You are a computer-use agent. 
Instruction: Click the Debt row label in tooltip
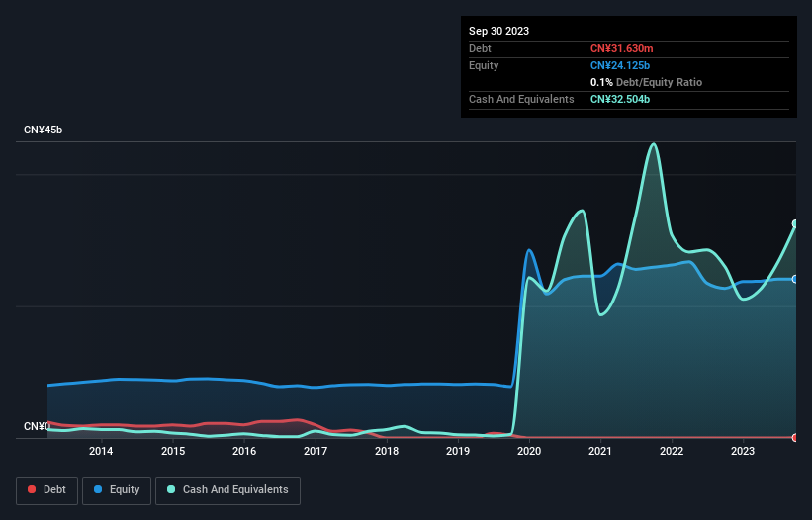click(x=480, y=48)
